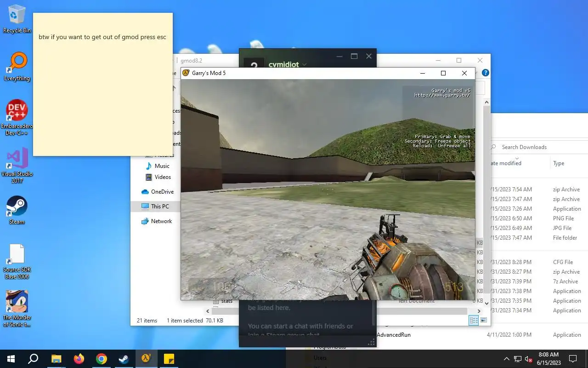The image size is (588, 368).
Task: Select the Embarcadero Dev-C++ desktop shortcut
Action: 17,117
